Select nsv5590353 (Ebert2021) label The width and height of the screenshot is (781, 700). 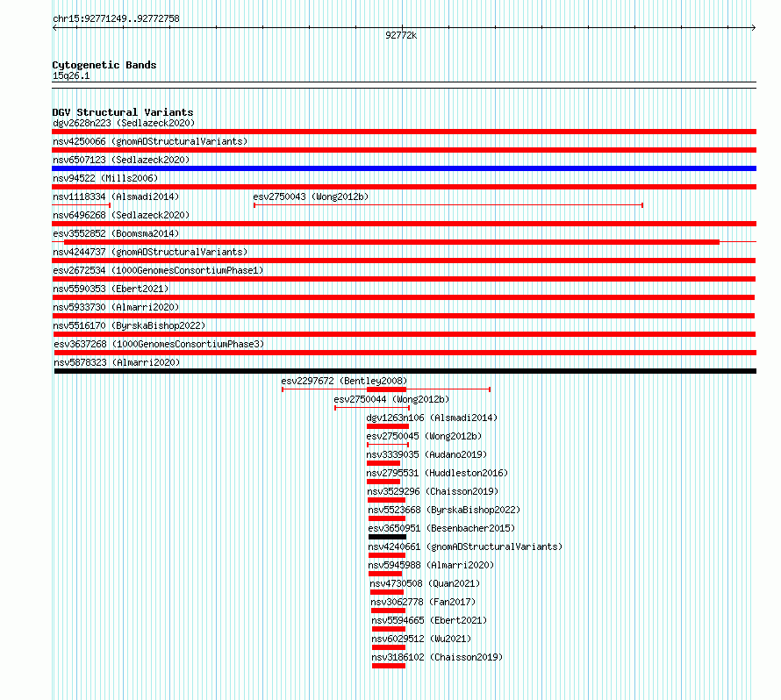point(111,289)
